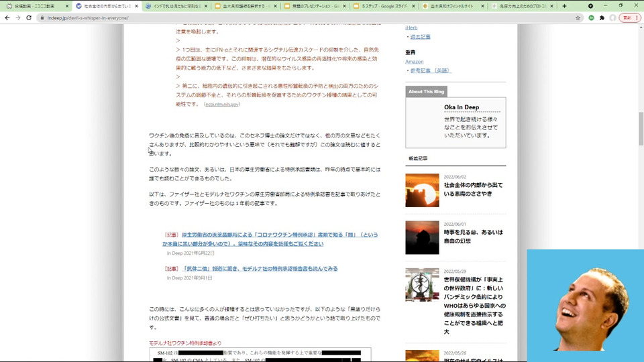Go back to the previous page
Viewport: 644px width, 362px height.
point(7,17)
